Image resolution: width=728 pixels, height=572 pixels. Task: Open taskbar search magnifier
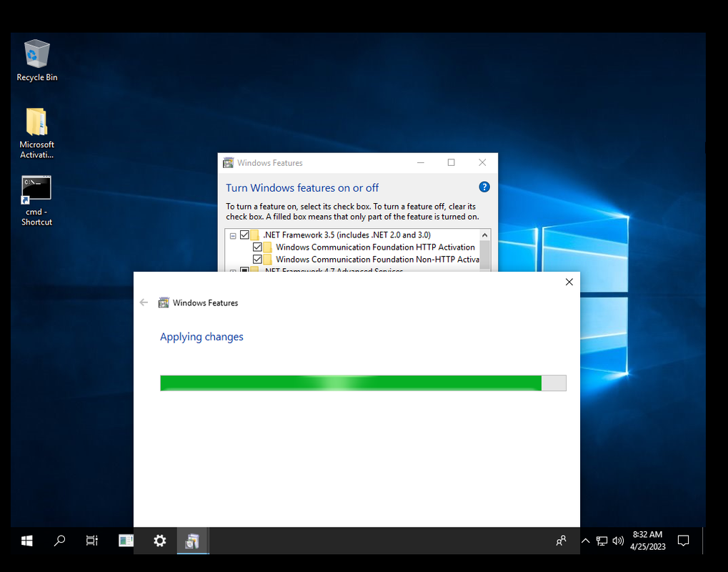coord(59,541)
